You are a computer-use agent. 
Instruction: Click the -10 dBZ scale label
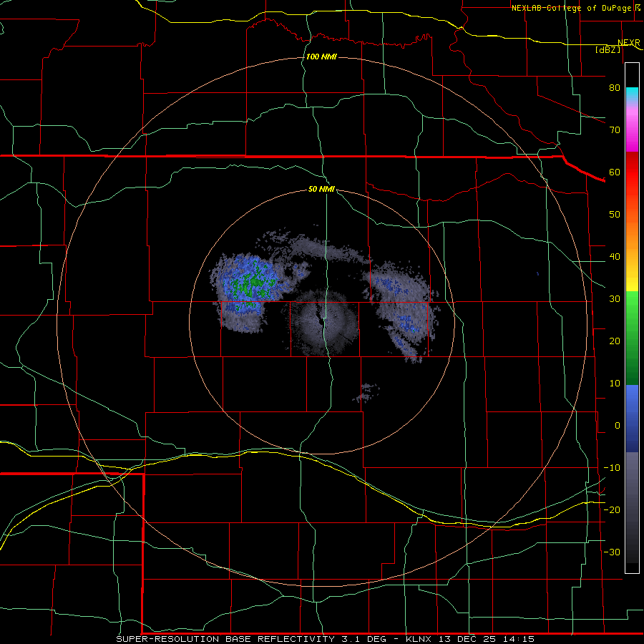[x=612, y=468]
